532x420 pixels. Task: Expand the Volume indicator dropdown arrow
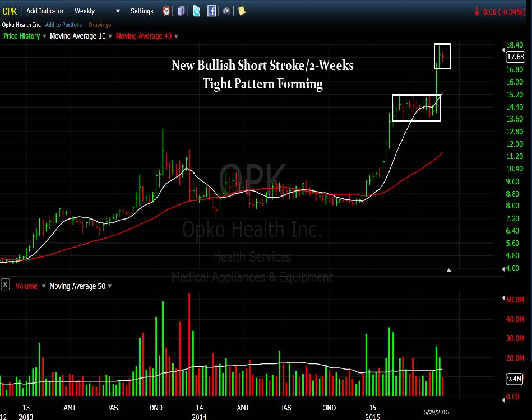point(44,286)
